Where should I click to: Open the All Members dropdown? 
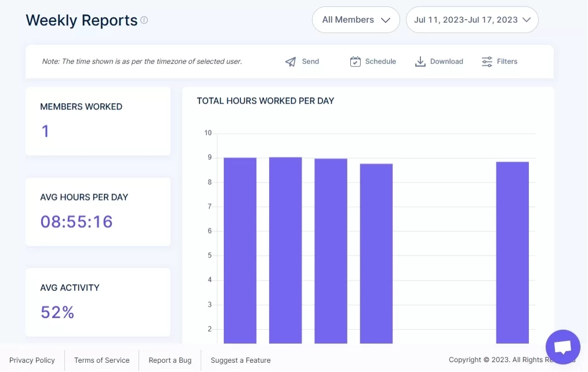point(355,19)
